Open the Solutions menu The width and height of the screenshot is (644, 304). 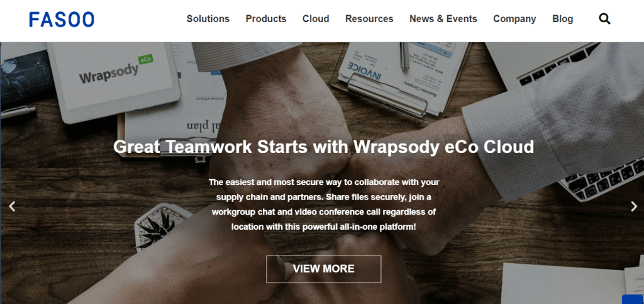[x=208, y=19]
